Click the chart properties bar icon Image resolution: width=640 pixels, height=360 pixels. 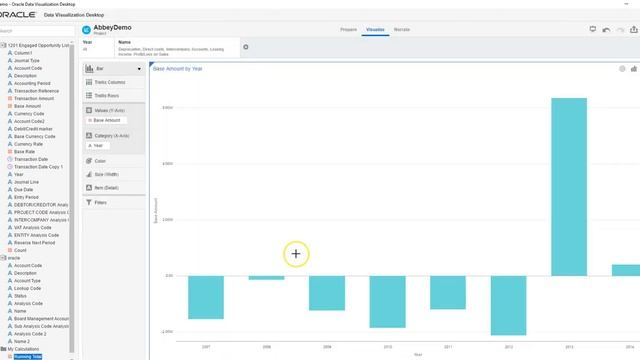pos(634,69)
